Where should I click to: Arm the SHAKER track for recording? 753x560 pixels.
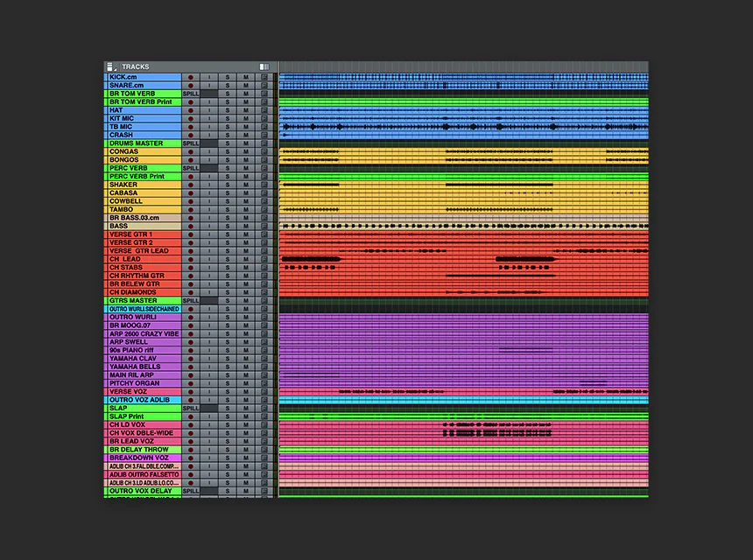[191, 185]
